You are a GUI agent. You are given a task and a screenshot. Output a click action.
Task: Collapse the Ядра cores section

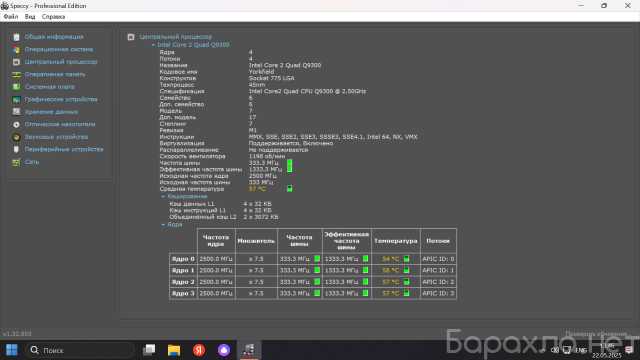point(163,225)
